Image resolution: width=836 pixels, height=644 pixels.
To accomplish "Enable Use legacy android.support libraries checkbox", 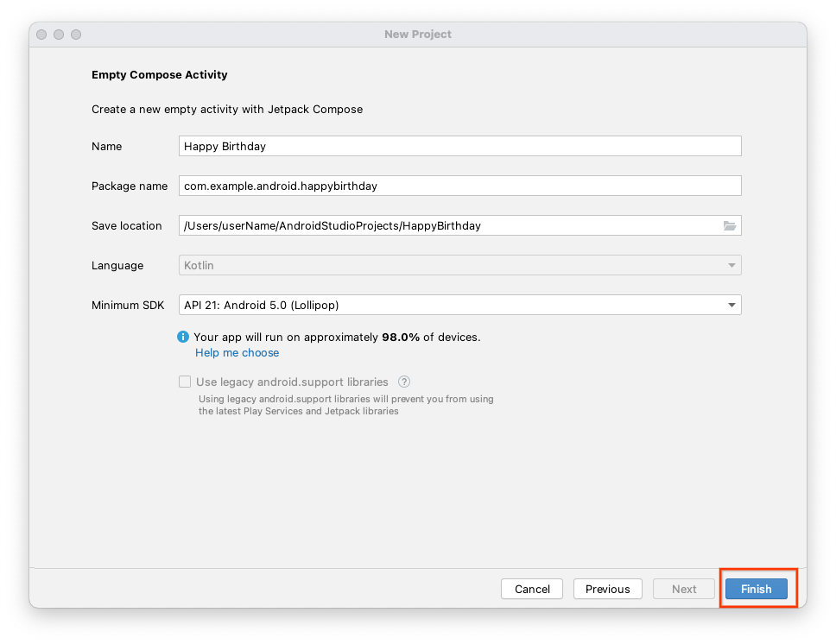I will pos(185,382).
